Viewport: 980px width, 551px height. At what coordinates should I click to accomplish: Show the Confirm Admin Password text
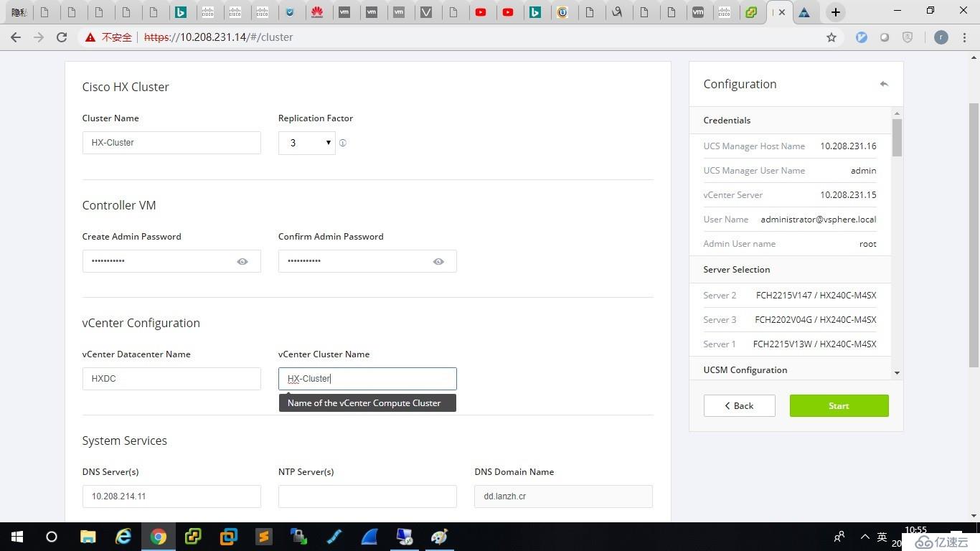(438, 261)
